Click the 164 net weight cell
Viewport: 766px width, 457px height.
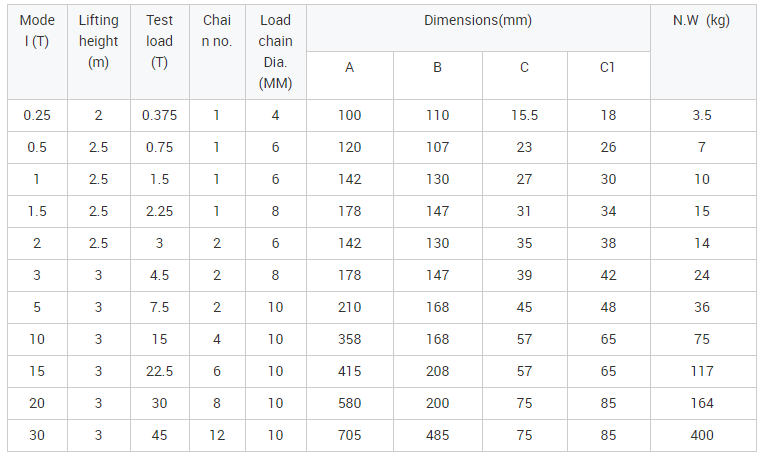[x=703, y=403]
